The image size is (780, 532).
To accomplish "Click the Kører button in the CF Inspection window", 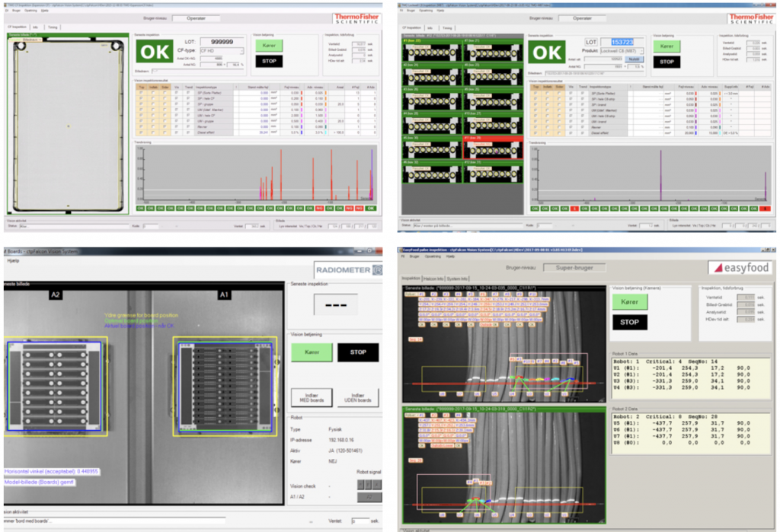I will [x=269, y=45].
